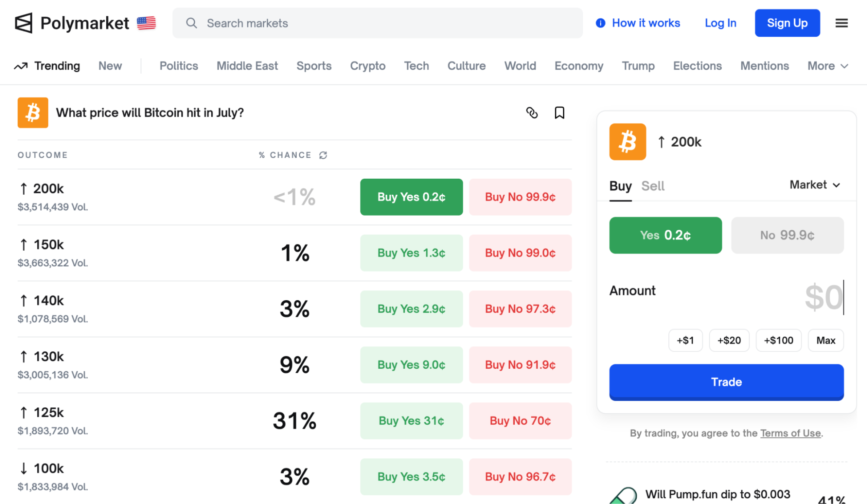Open the Sports category
Screen dimensions: 867x504
pyautogui.click(x=314, y=66)
